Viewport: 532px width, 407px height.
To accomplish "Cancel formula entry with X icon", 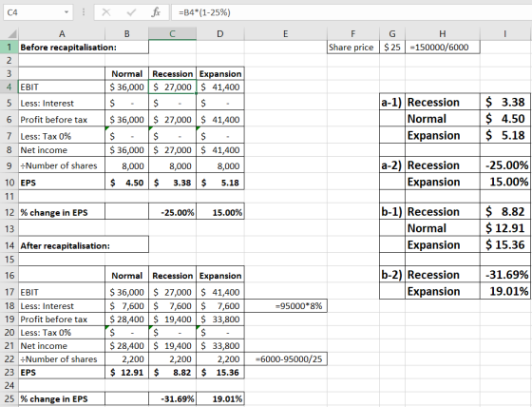I will 106,12.
